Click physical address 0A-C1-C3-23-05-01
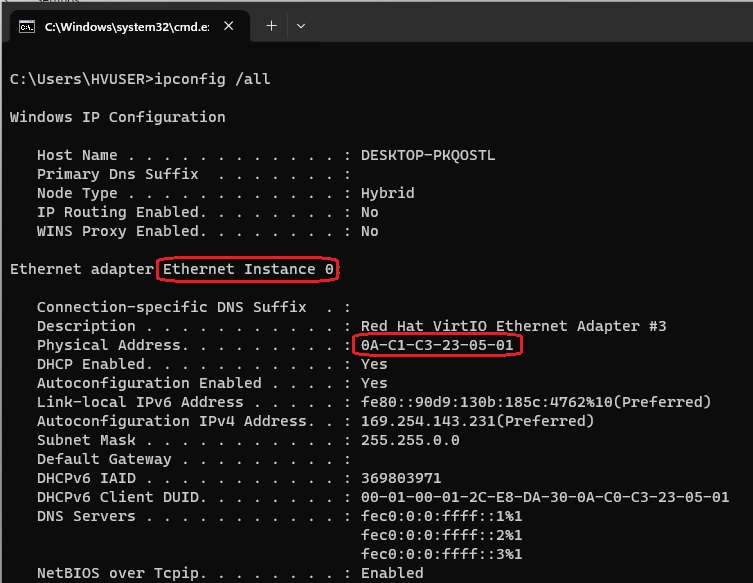The width and height of the screenshot is (753, 583). click(x=437, y=345)
